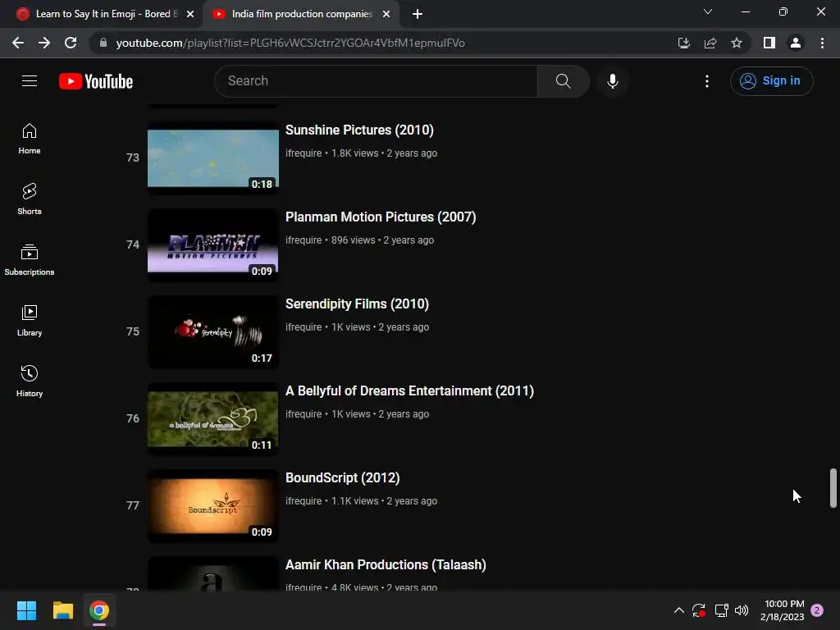This screenshot has height=630, width=840.
Task: Toggle the Chrome side panel
Action: 769,43
